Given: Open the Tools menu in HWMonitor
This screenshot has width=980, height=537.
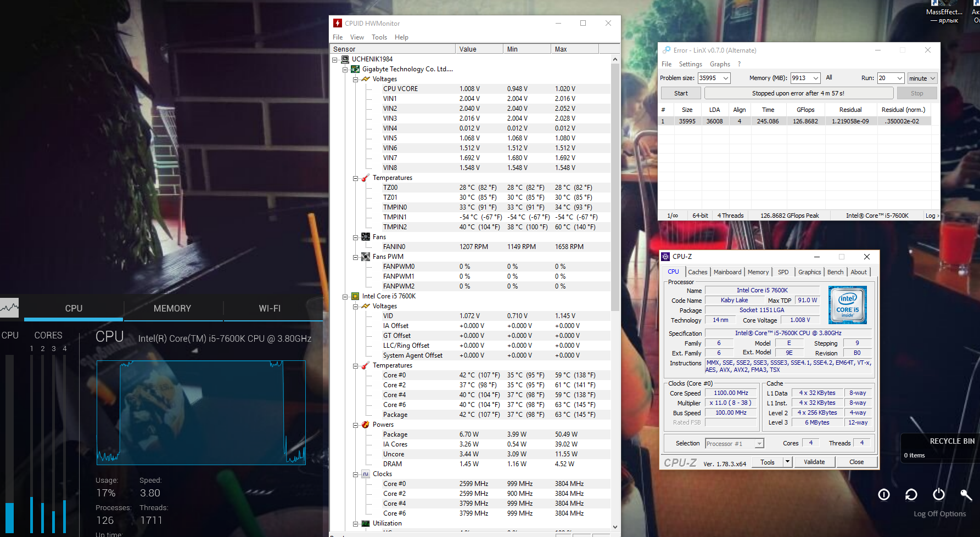Looking at the screenshot, I should [x=379, y=37].
